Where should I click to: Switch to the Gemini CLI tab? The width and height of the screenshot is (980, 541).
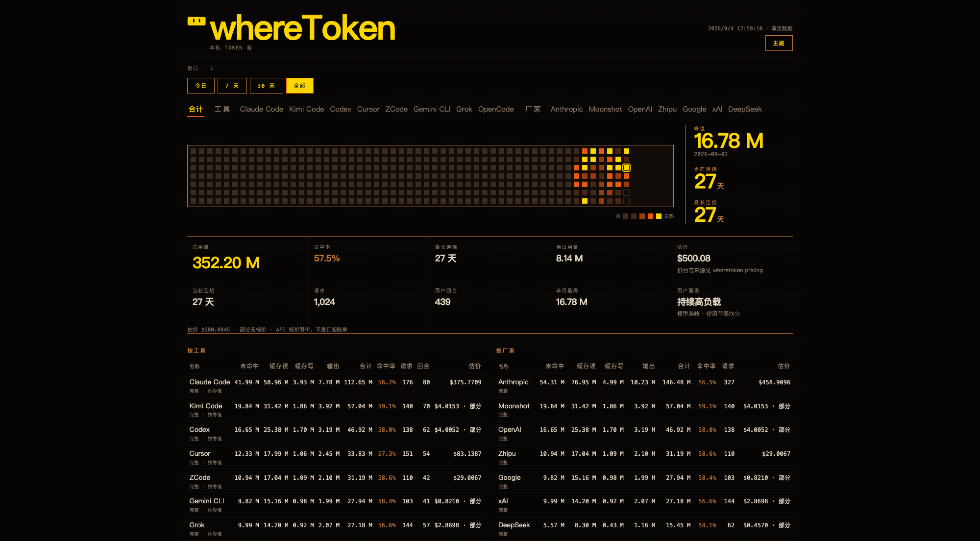pyautogui.click(x=432, y=109)
